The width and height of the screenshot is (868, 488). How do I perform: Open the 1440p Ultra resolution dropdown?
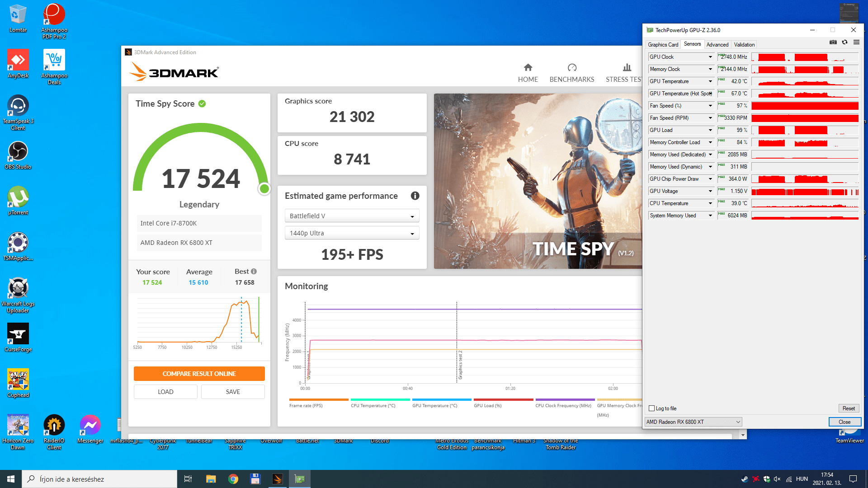352,233
